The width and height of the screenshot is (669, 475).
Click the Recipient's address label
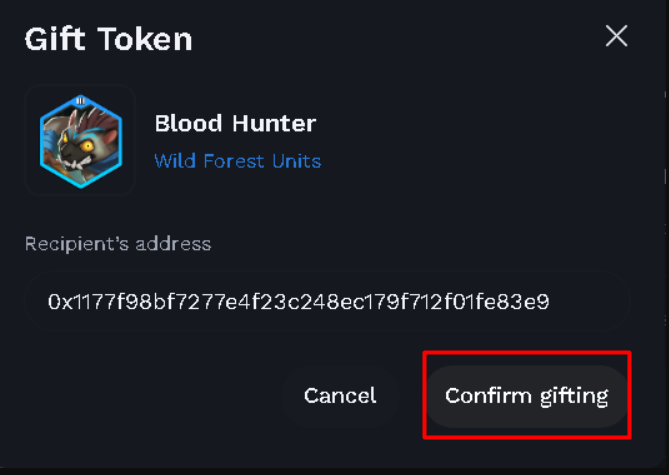click(x=118, y=244)
